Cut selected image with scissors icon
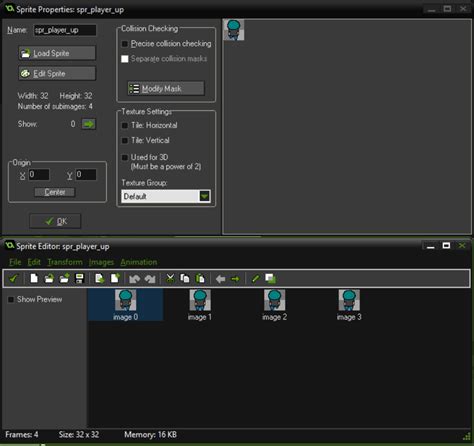The height and width of the screenshot is (446, 474). point(170,278)
